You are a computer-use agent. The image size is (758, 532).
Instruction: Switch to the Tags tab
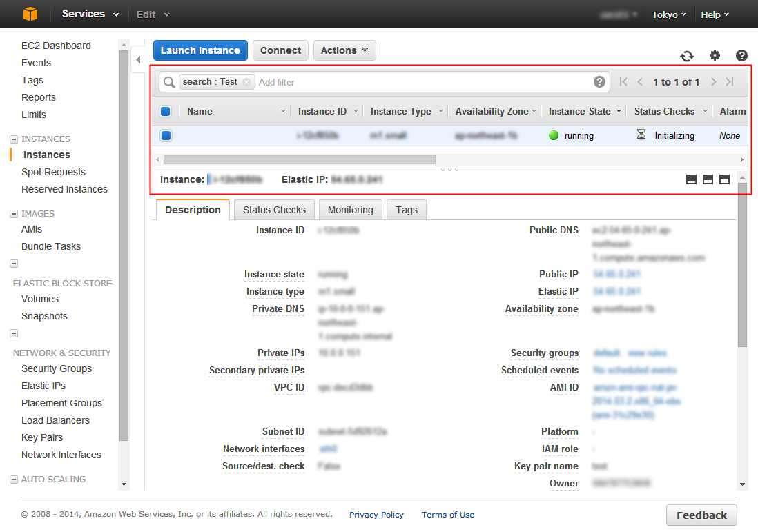click(x=406, y=210)
